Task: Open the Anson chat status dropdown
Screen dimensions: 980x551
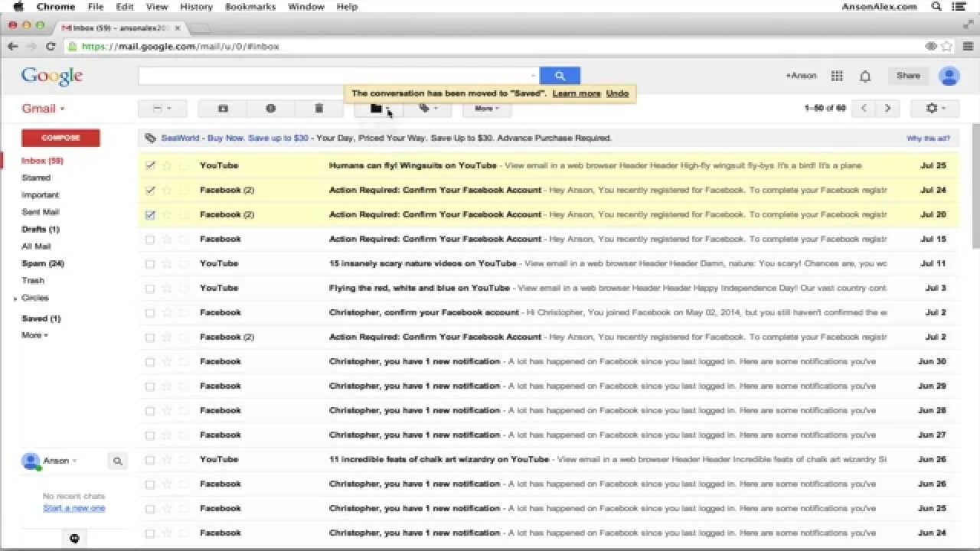Action: point(74,461)
